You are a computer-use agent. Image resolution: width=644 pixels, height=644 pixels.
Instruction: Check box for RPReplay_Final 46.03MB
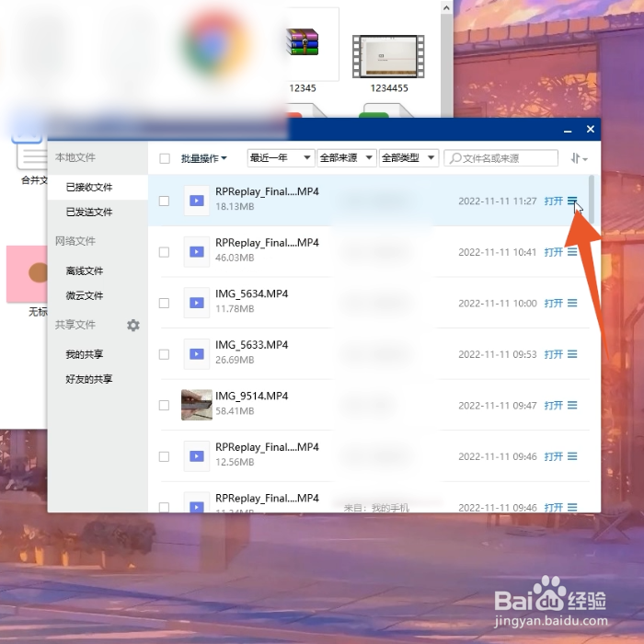click(165, 252)
